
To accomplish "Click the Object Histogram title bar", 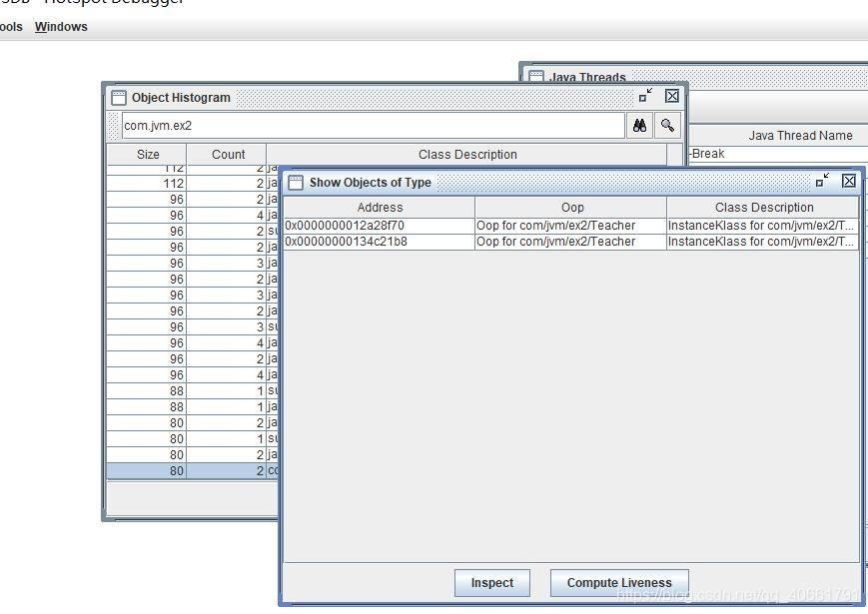I will point(396,98).
